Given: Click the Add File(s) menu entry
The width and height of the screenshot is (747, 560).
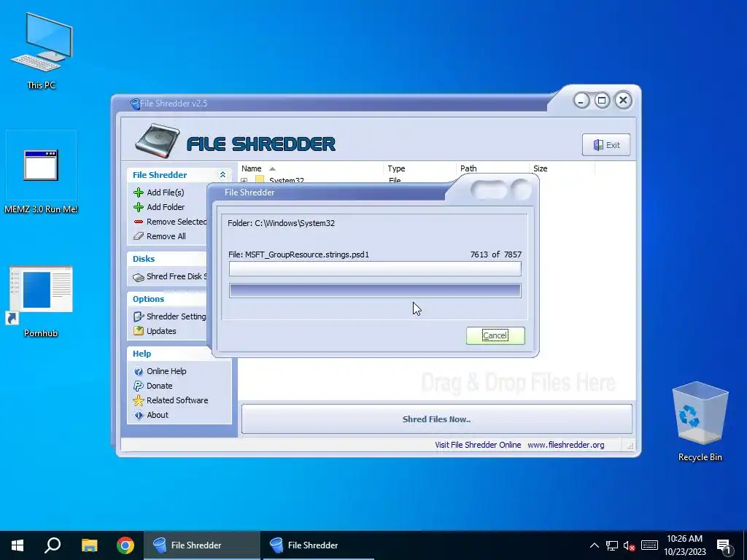Looking at the screenshot, I should pos(166,192).
